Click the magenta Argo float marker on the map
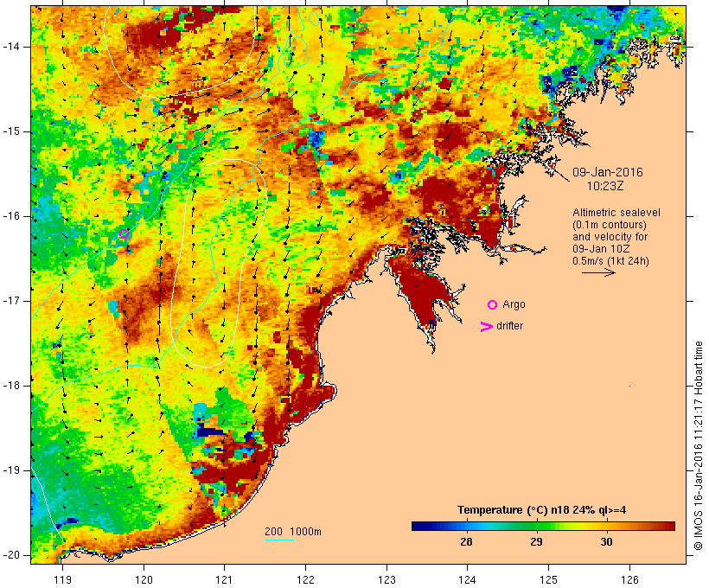The height and width of the screenshot is (588, 709). (125, 233)
